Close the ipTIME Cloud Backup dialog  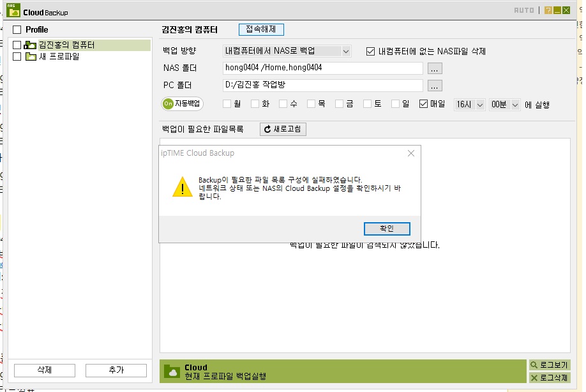coord(411,153)
